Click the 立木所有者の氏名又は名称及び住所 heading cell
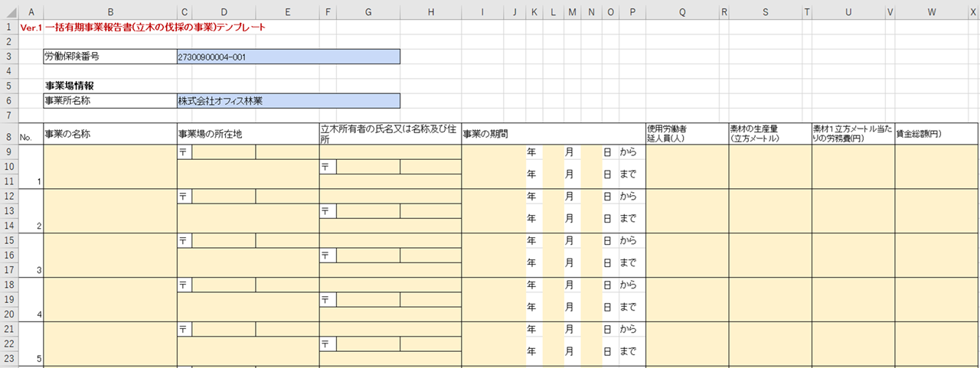The width and height of the screenshot is (980, 368). click(x=390, y=133)
